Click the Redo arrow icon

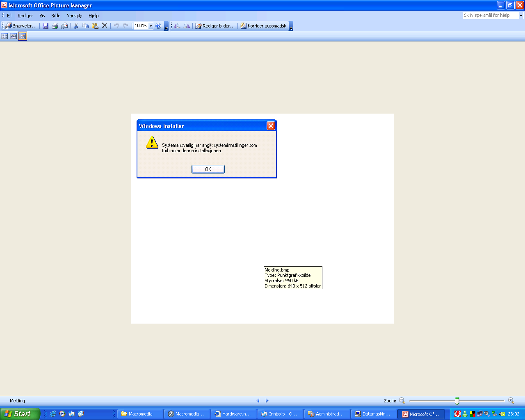click(126, 26)
